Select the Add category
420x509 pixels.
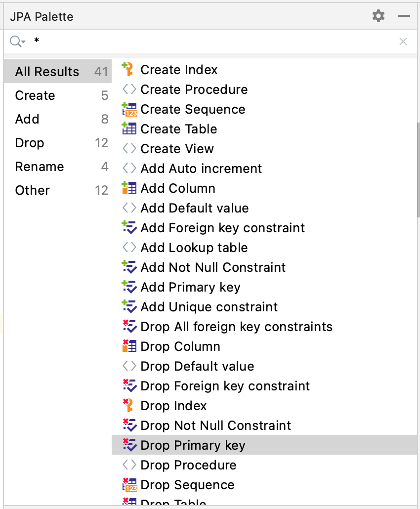tap(58, 119)
